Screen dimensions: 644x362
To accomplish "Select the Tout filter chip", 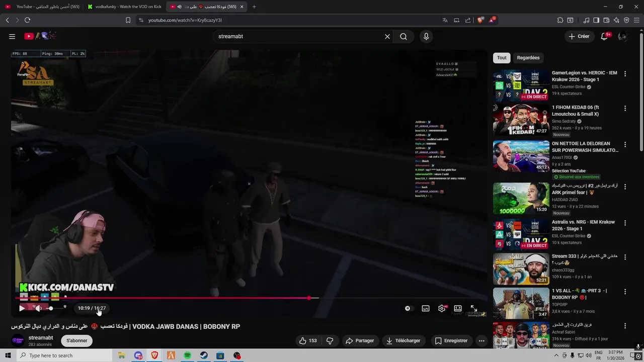I will pos(502,58).
